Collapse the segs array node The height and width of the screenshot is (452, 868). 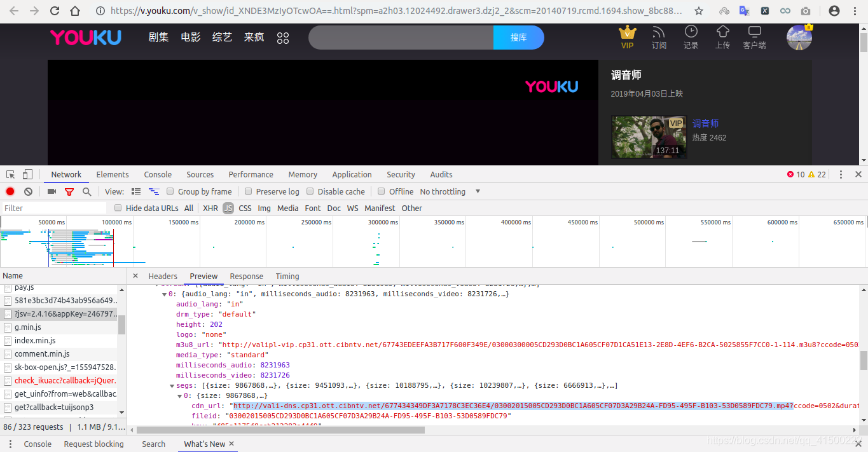coord(172,385)
